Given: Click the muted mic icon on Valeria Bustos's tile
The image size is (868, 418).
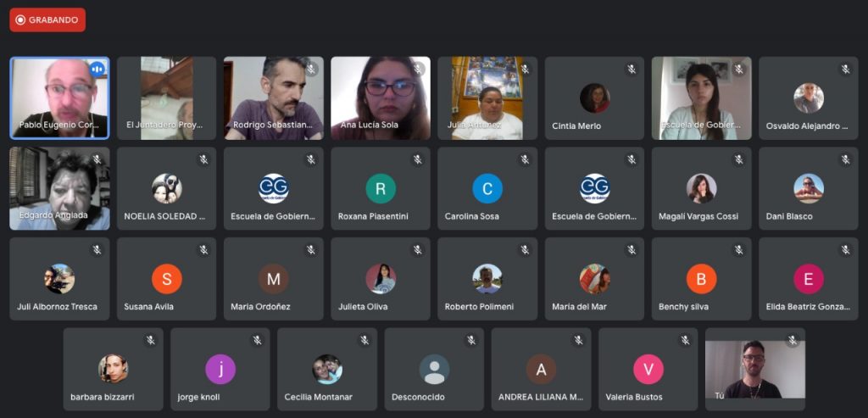Looking at the screenshot, I should [x=685, y=340].
